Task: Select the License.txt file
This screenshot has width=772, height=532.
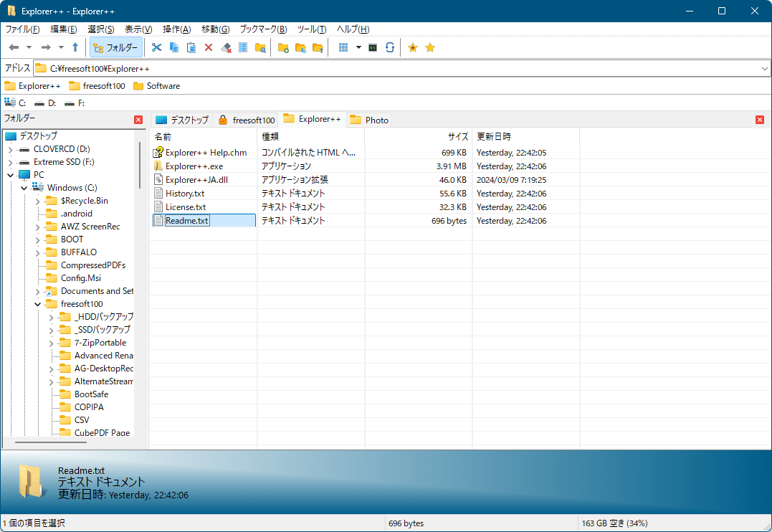Action: click(185, 207)
